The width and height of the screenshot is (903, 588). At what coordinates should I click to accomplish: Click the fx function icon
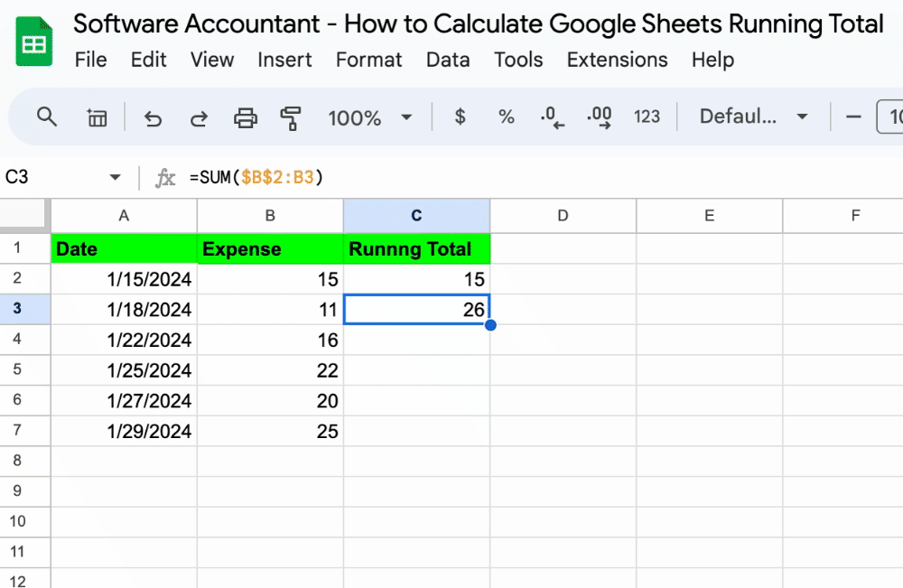pyautogui.click(x=165, y=177)
